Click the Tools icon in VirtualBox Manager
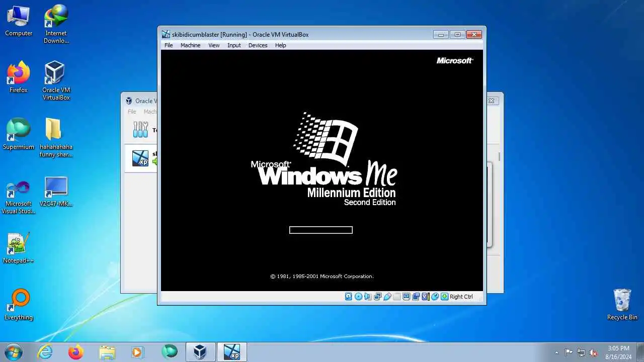 point(140,130)
